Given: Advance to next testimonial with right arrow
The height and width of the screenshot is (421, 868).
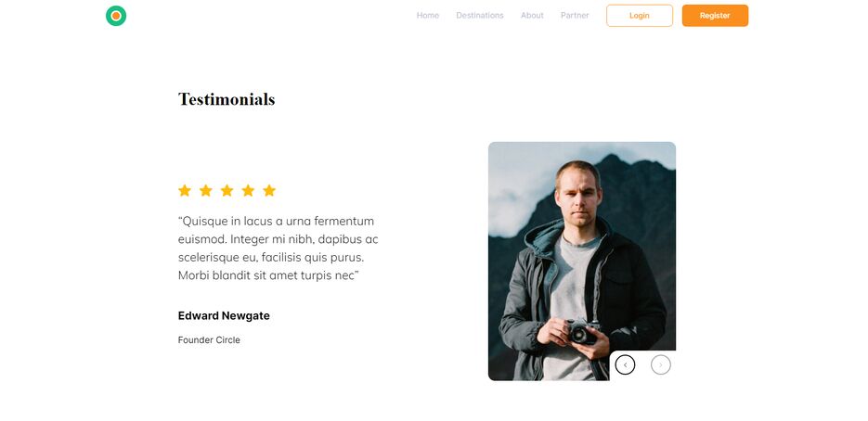Looking at the screenshot, I should tap(660, 365).
